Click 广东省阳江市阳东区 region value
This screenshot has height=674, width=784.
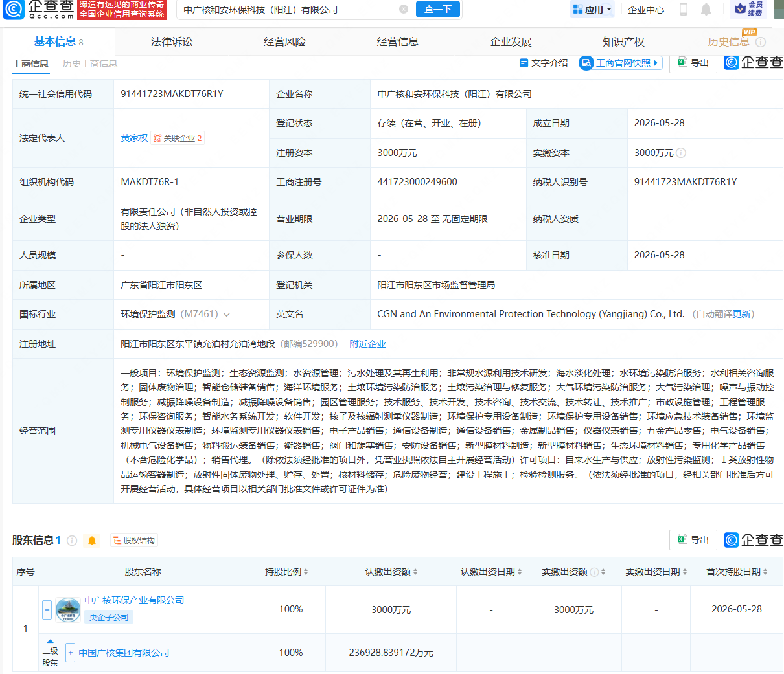click(x=161, y=285)
